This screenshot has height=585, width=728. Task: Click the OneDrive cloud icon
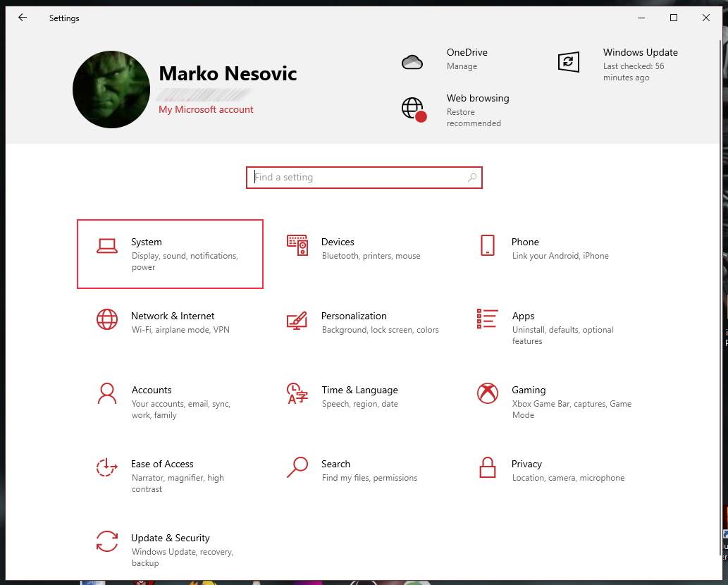click(x=413, y=61)
